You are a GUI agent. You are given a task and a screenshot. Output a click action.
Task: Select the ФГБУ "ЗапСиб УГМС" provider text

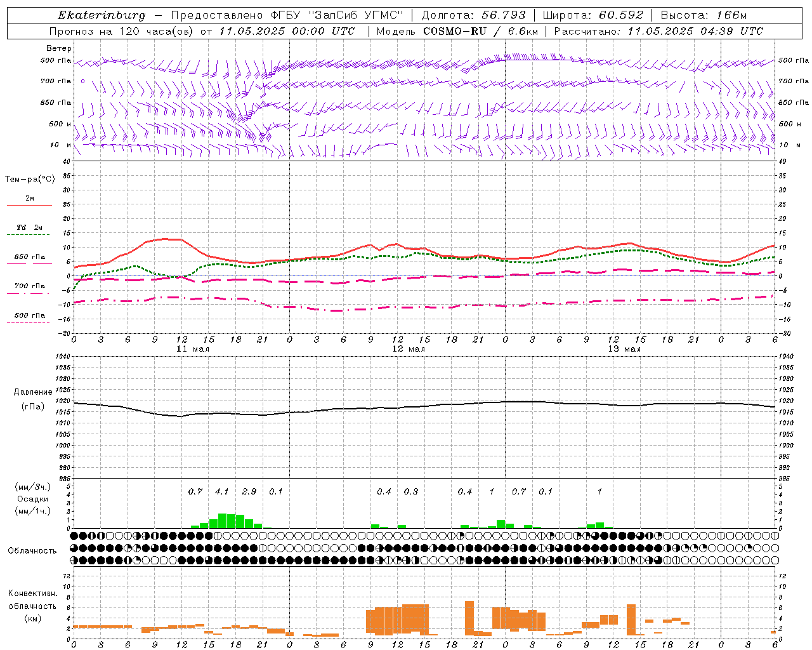pos(336,15)
